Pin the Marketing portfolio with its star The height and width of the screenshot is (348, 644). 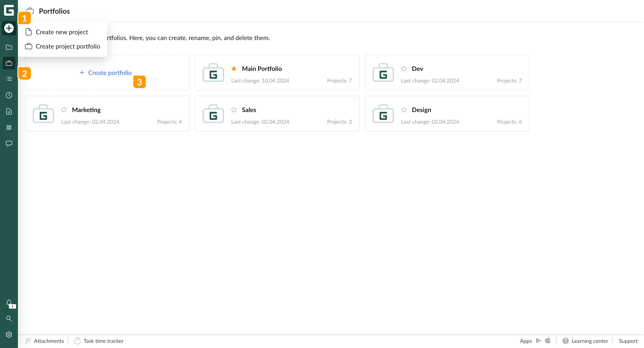point(64,110)
